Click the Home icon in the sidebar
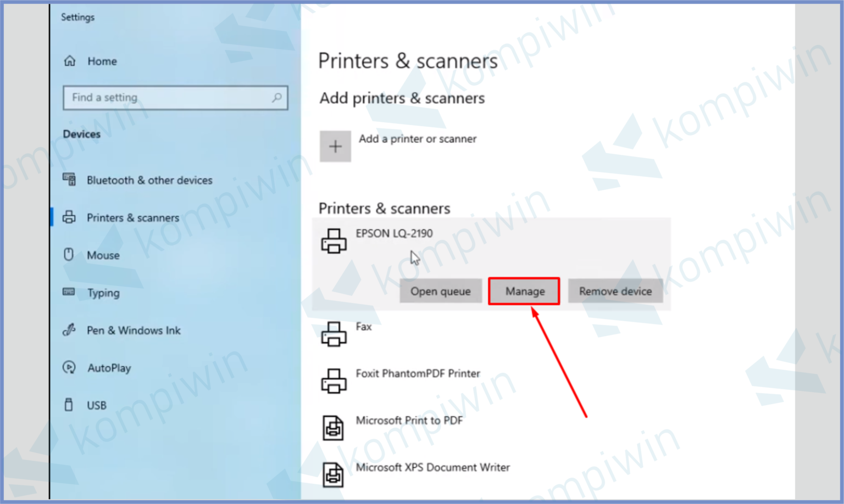The height and width of the screenshot is (504, 844). pos(70,61)
